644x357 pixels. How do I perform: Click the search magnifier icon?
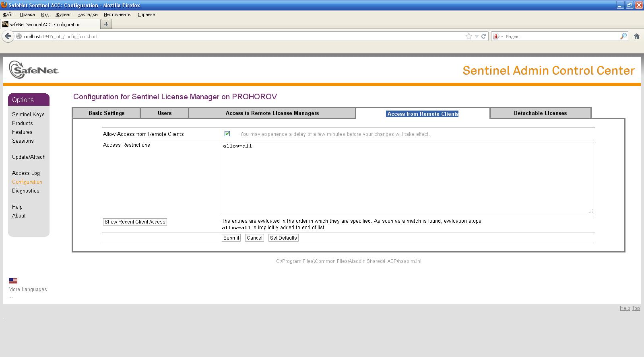coord(623,36)
